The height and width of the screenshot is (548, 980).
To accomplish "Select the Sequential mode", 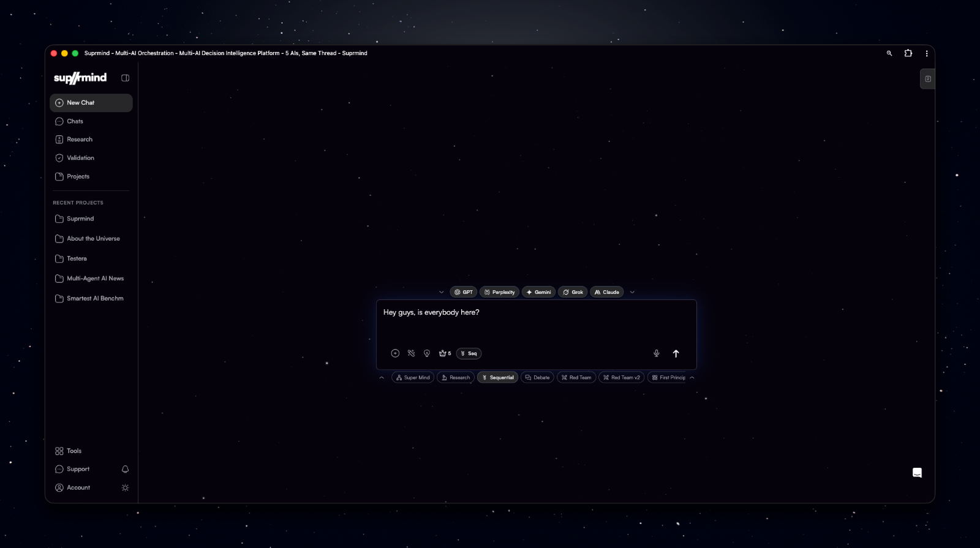I will (x=497, y=378).
